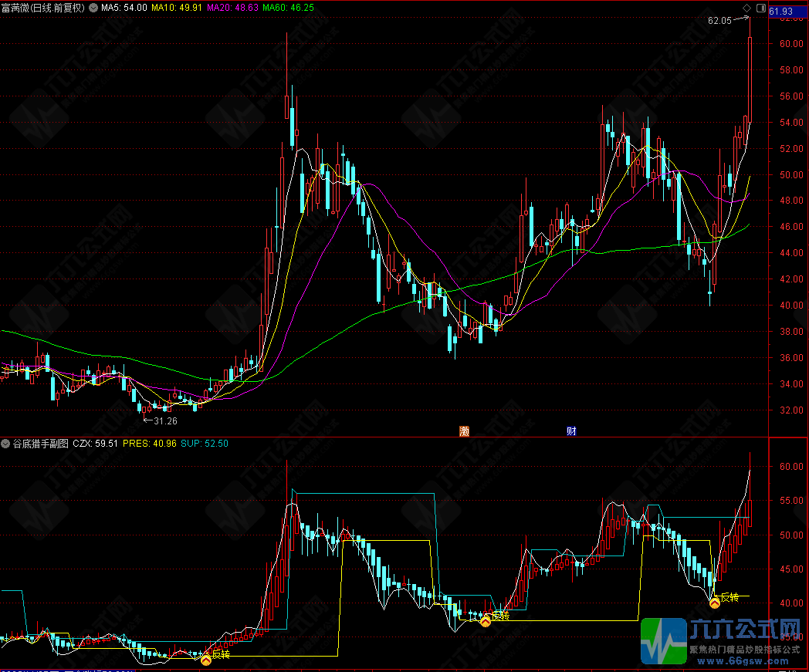Screen dimensions: 809x672
Task: Click the 45.00 axis label in sub chart
Action: click(791, 569)
